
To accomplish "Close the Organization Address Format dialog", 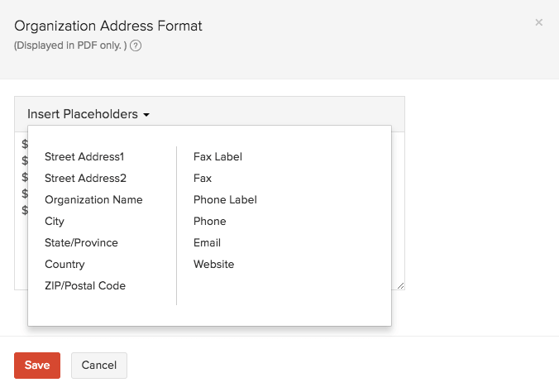I will 539,22.
